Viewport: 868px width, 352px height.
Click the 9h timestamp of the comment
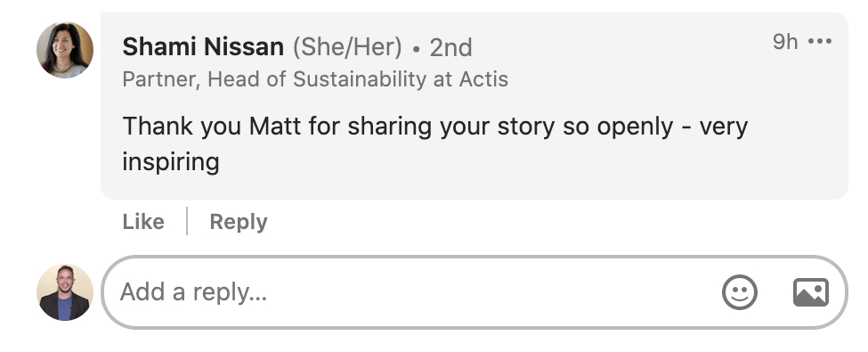click(x=785, y=41)
